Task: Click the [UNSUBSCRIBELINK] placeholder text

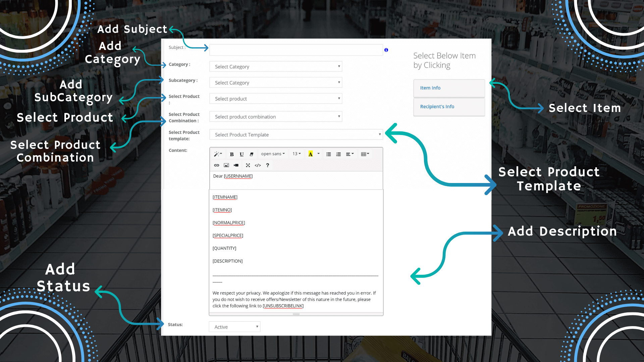Action: click(283, 306)
